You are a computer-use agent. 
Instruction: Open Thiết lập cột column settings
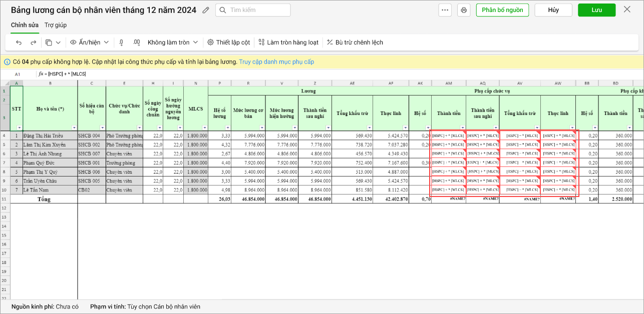click(x=228, y=42)
